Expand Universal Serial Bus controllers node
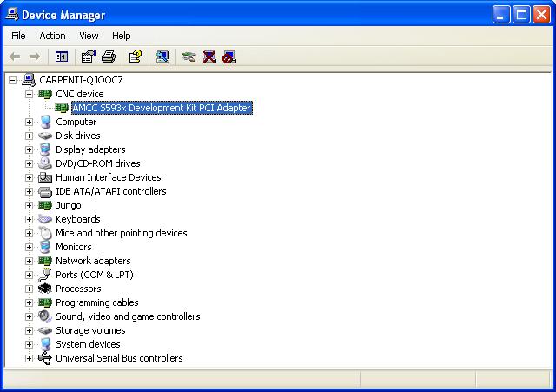 pos(29,358)
